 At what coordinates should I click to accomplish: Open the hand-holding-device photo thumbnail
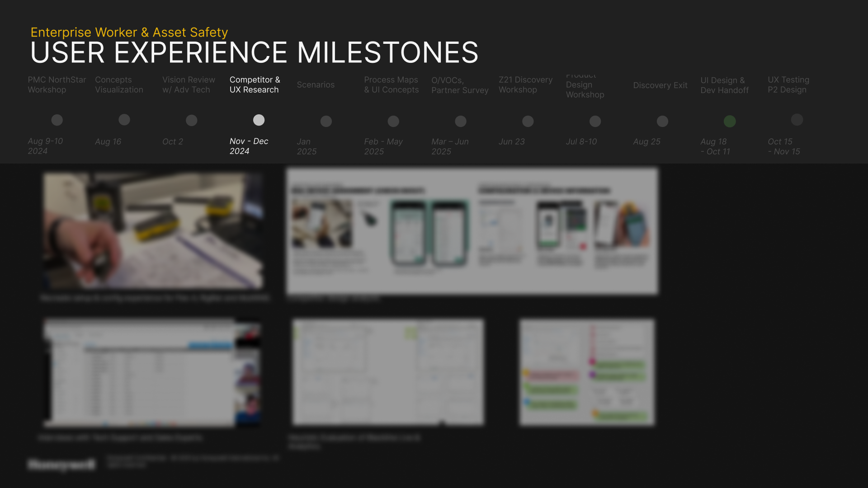point(153,230)
